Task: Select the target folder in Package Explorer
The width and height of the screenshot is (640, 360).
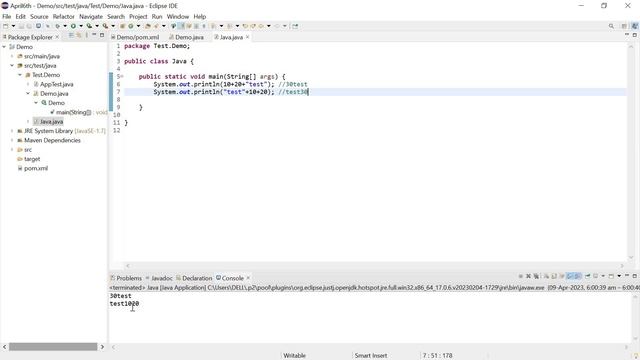Action: tap(29, 159)
